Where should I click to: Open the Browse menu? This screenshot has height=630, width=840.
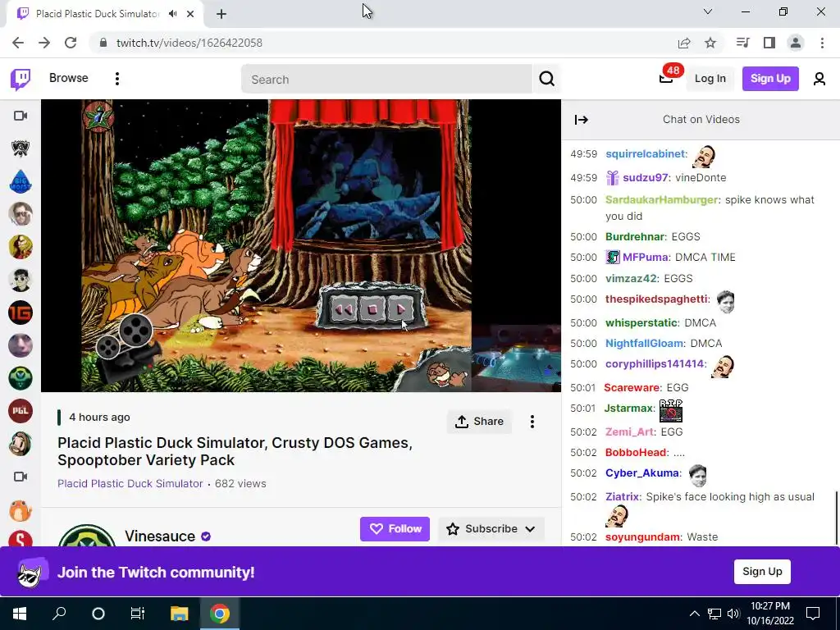(x=69, y=78)
